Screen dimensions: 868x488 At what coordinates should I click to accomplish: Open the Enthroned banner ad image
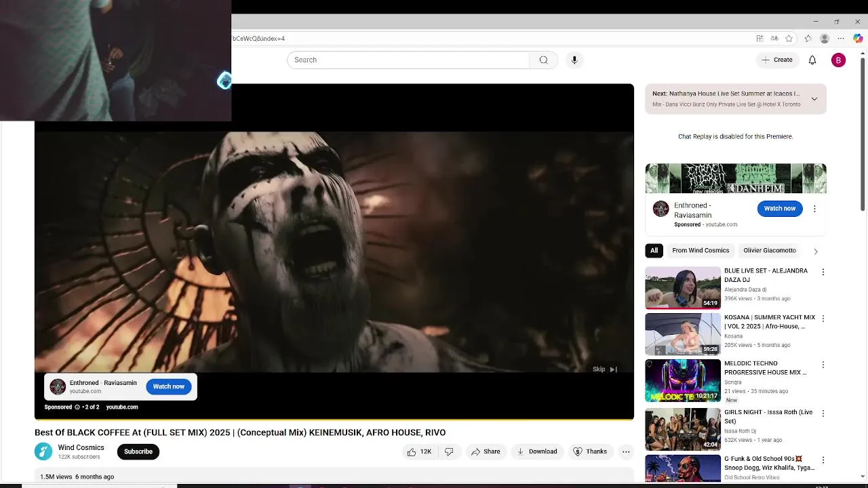pos(736,178)
